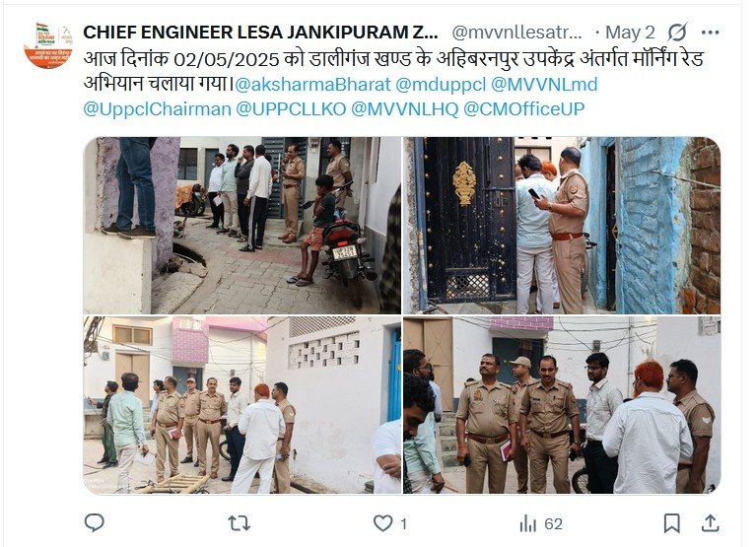The height and width of the screenshot is (547, 756).
Task: Open the @CMOfficeUP mention
Action: point(523,109)
